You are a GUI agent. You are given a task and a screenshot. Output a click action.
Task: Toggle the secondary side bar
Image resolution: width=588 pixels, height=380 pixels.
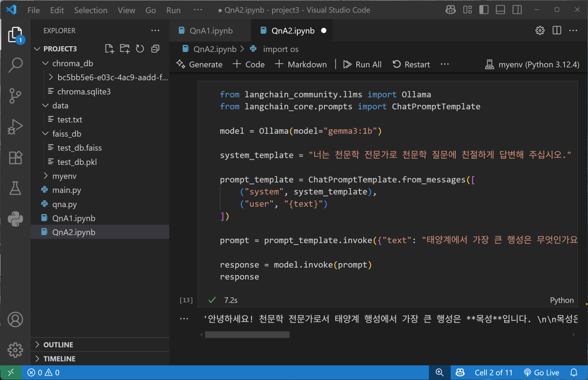click(517, 10)
